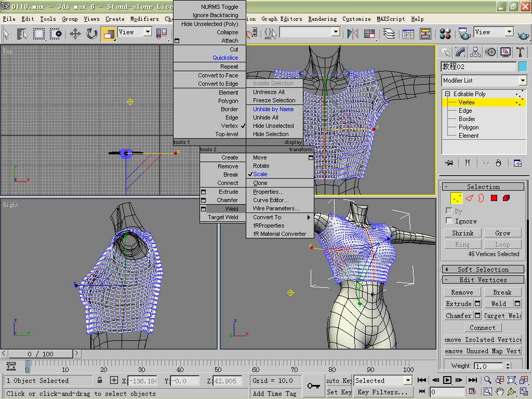Open the Modifier List dropdown
The width and height of the screenshot is (532, 399).
pyautogui.click(x=523, y=81)
